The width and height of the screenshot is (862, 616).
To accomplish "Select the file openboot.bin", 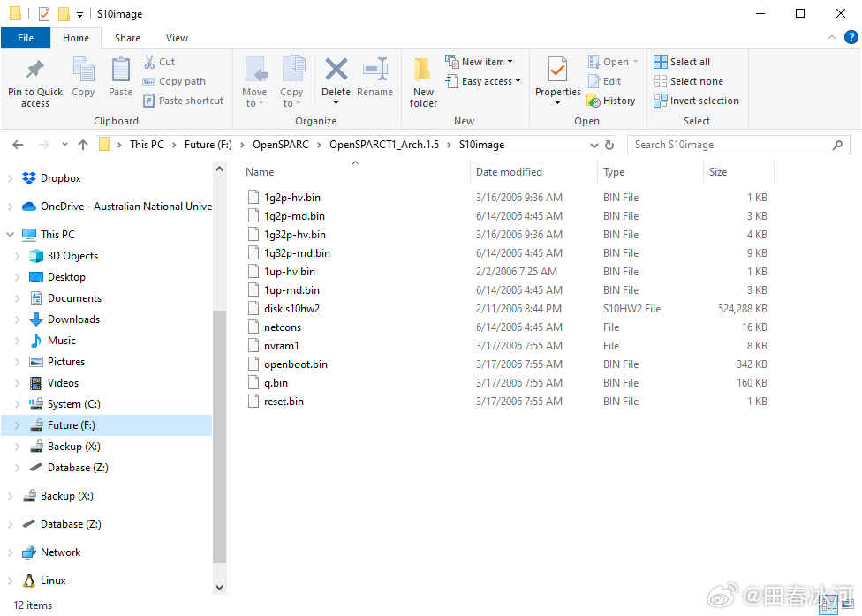I will tap(296, 364).
